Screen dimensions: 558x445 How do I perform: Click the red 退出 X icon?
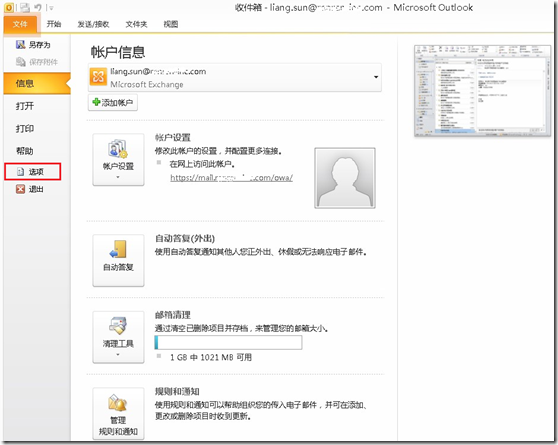(x=21, y=189)
